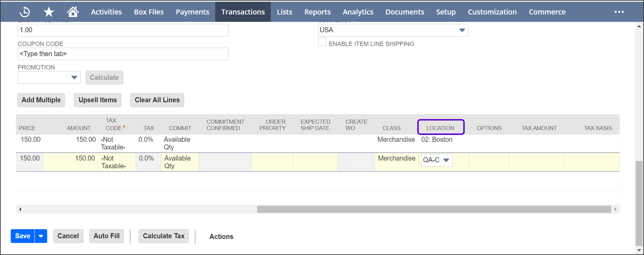Open the Promotion dropdown
This screenshot has width=644, height=255.
tap(74, 77)
